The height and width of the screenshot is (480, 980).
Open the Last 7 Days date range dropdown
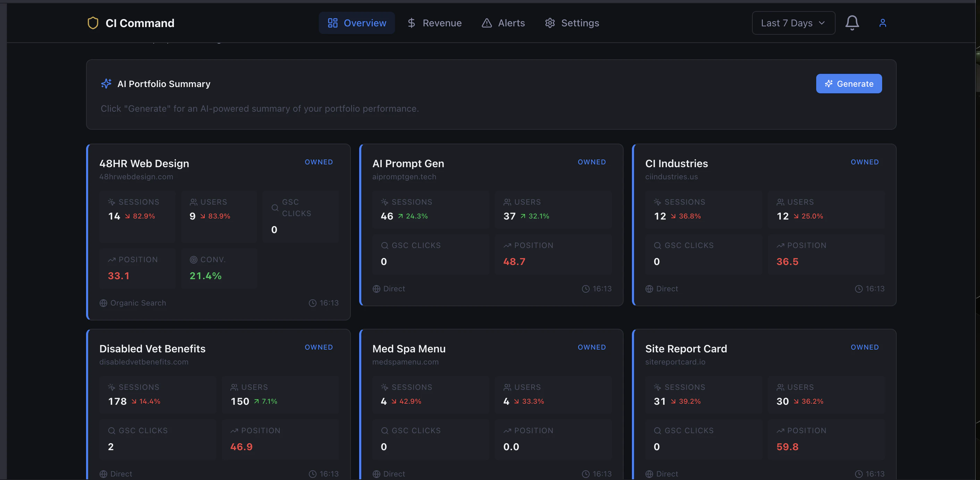pyautogui.click(x=793, y=23)
